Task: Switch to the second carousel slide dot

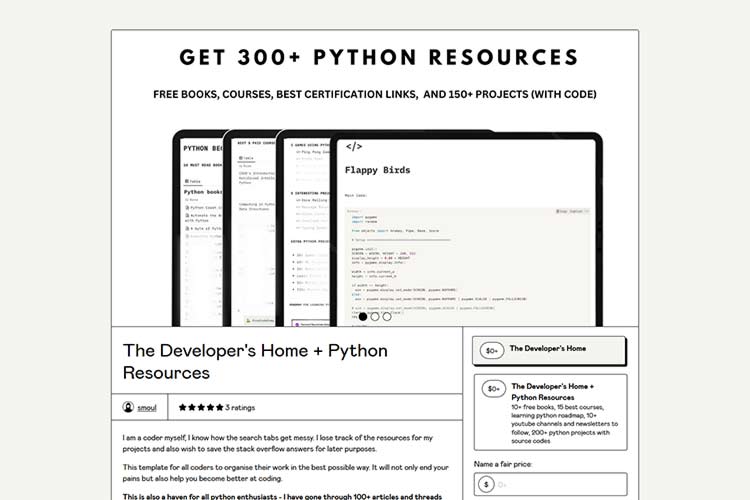Action: (x=374, y=317)
